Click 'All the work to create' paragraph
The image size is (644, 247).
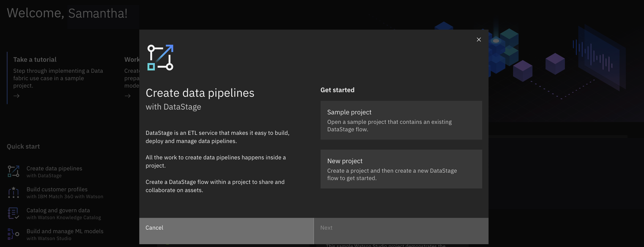click(x=216, y=162)
